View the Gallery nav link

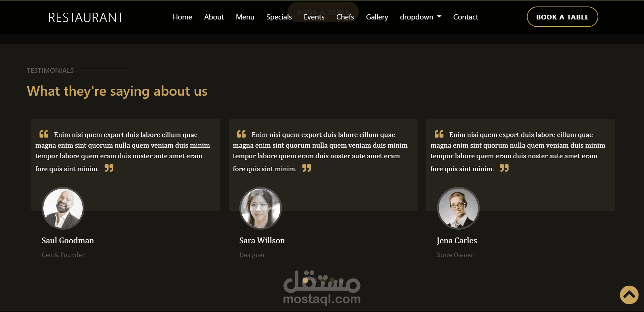point(377,17)
